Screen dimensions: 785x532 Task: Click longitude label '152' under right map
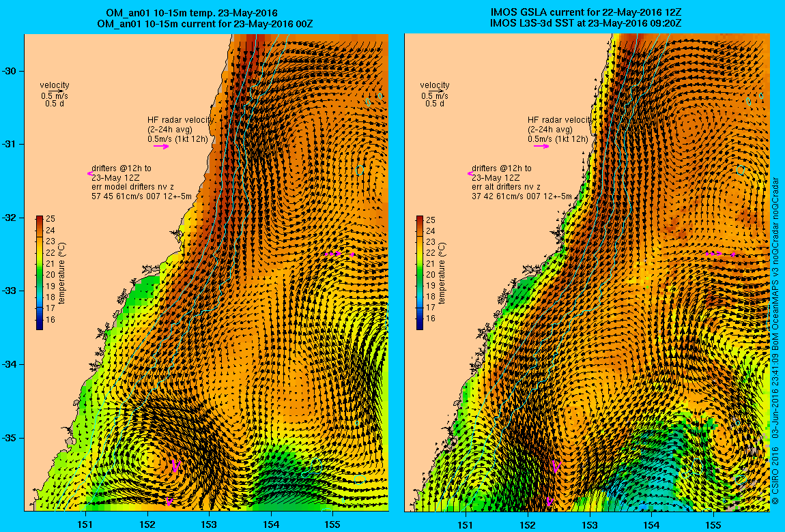pyautogui.click(x=528, y=524)
